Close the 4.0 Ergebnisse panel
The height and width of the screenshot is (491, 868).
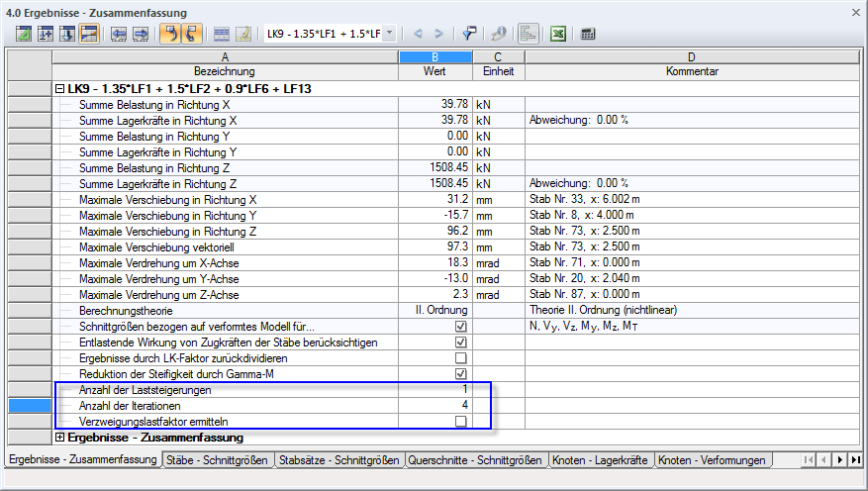click(856, 12)
